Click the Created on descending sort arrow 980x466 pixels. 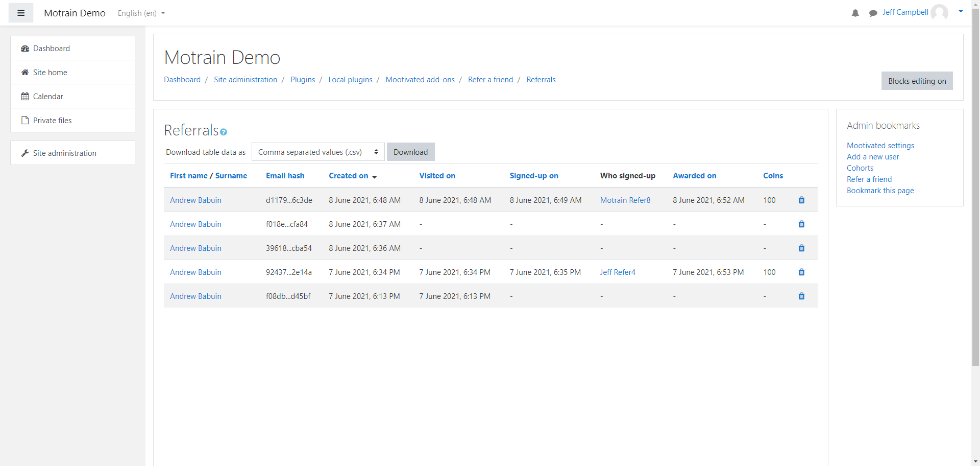(x=374, y=177)
